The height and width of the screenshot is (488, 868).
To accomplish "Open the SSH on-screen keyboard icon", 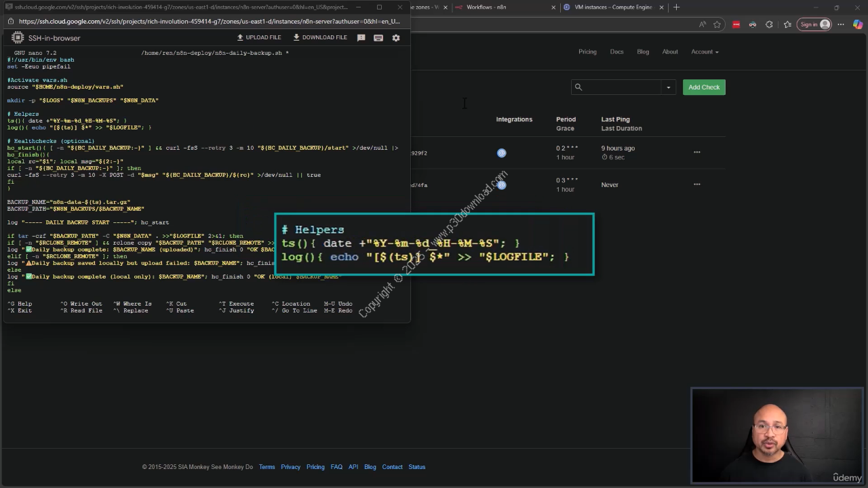I will (378, 38).
